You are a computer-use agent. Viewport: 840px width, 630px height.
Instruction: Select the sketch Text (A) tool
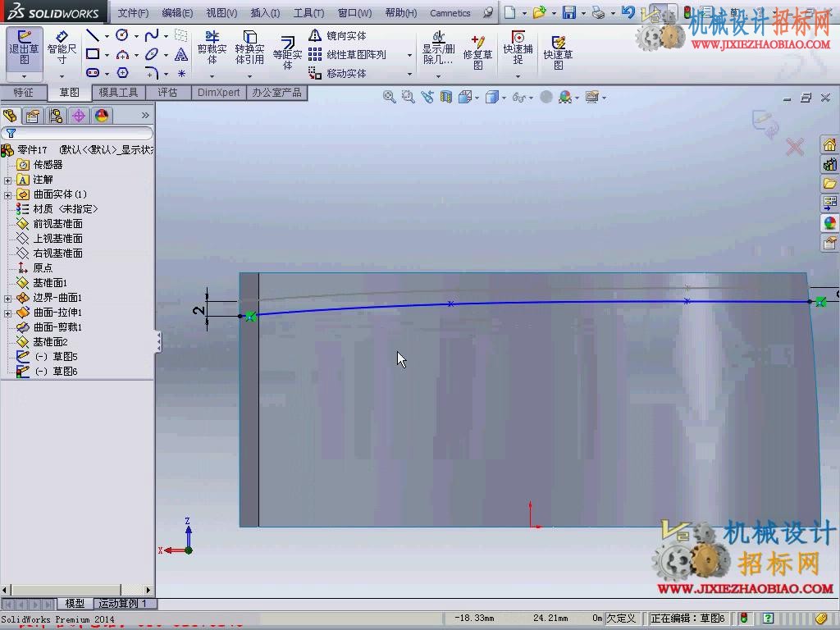point(181,54)
